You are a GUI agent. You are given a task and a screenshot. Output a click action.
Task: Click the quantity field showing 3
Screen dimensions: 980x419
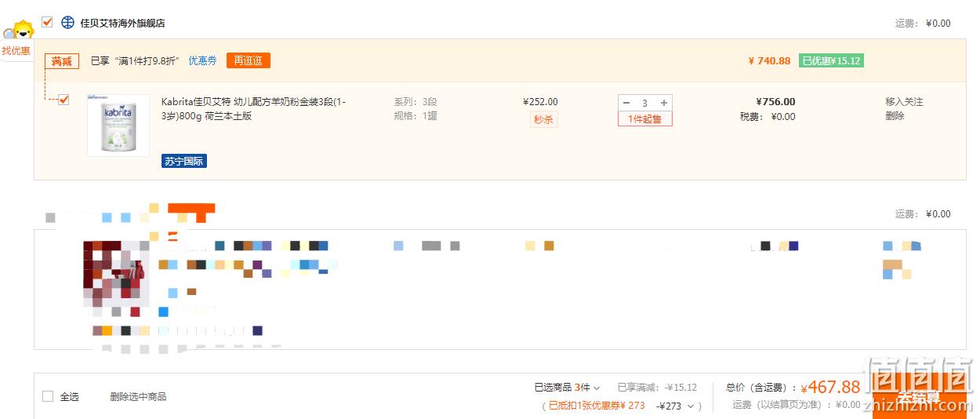[645, 103]
